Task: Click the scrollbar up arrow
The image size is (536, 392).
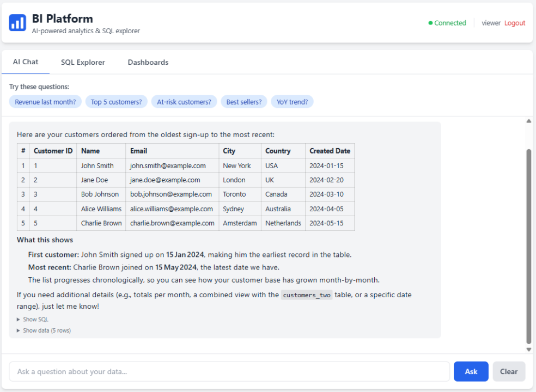Action: pos(528,121)
